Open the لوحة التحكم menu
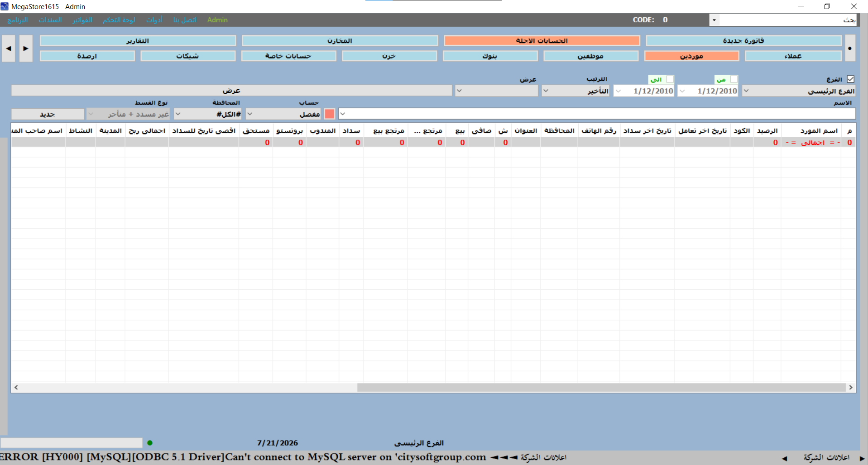Image resolution: width=868 pixels, height=465 pixels. coord(119,20)
